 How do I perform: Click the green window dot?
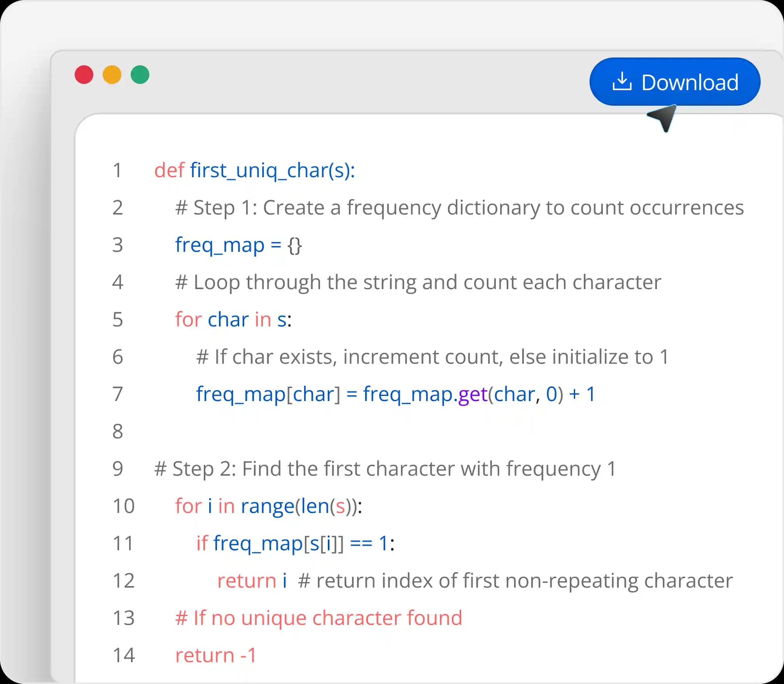pyautogui.click(x=140, y=75)
